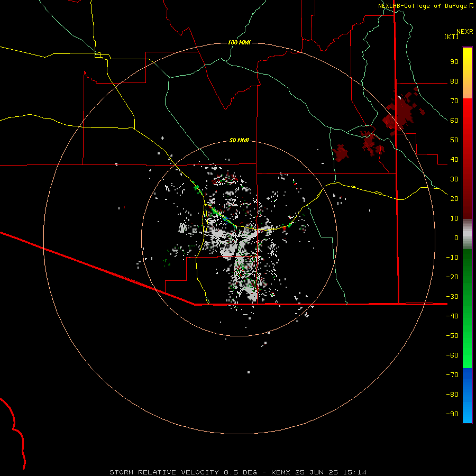
Task: Click the 60 value on velocity scale
Action: pos(454,121)
